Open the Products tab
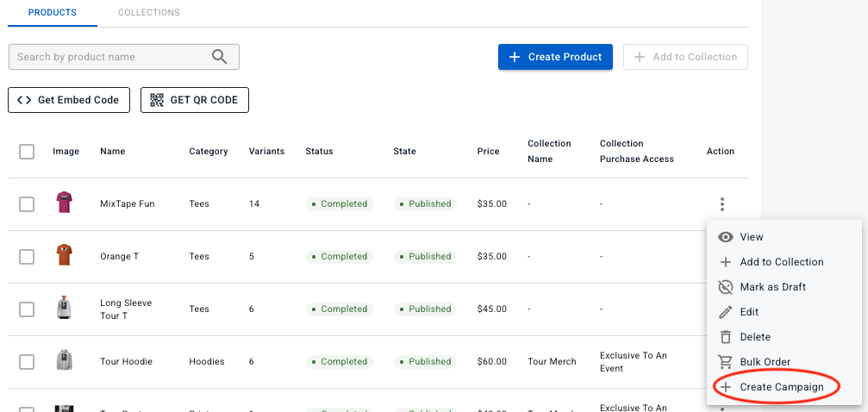Image resolution: width=868 pixels, height=412 pixels. point(52,13)
